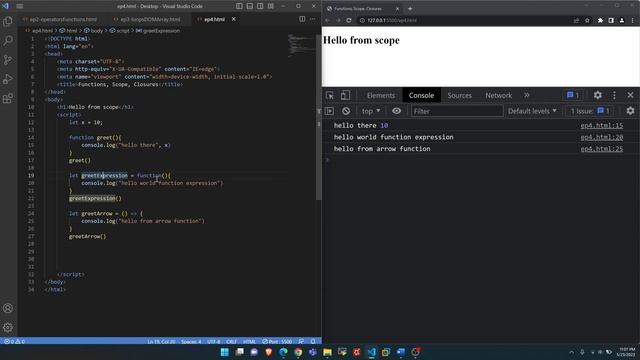Select Functions, Scope, Closures browser tab
The image size is (640, 360).
358,8
